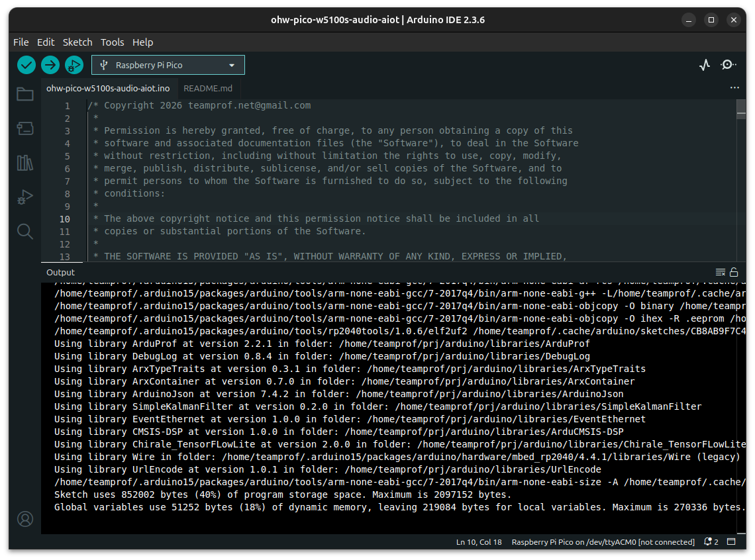The height and width of the screenshot is (560, 755).
Task: Open the Sketchbook folder panel
Action: [x=25, y=94]
